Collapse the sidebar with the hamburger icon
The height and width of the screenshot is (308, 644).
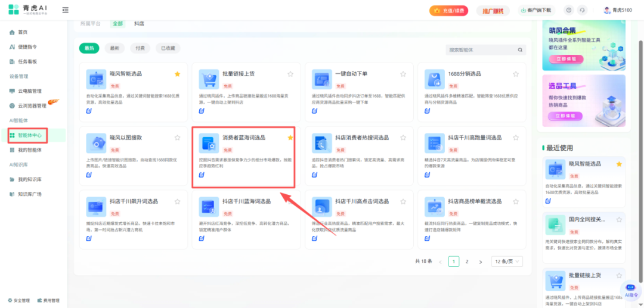click(66, 10)
